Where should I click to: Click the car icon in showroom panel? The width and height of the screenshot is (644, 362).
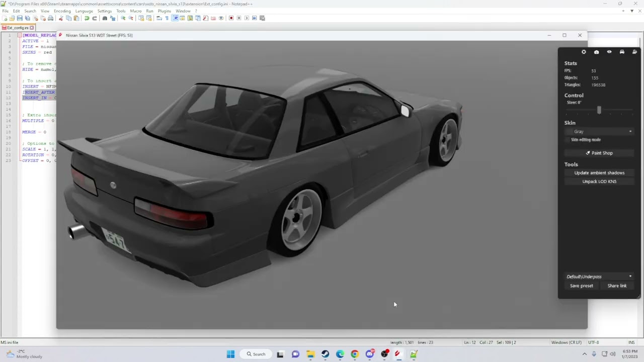click(622, 52)
